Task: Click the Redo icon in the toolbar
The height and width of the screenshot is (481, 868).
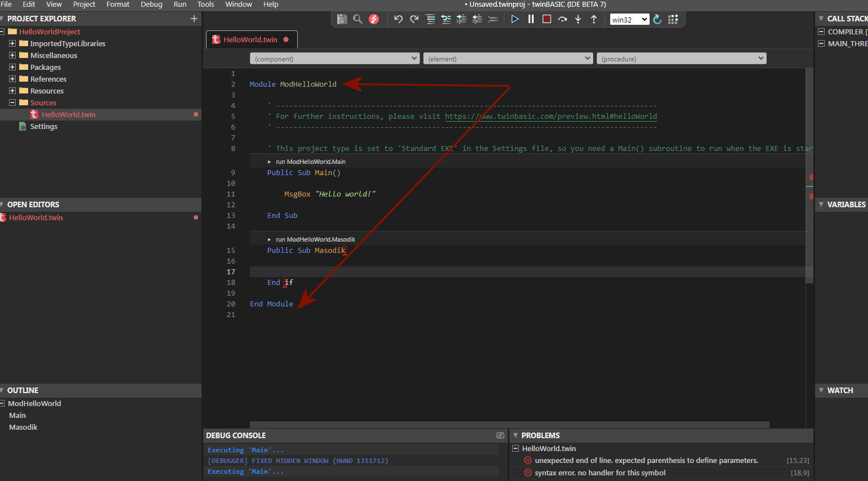Action: [414, 19]
